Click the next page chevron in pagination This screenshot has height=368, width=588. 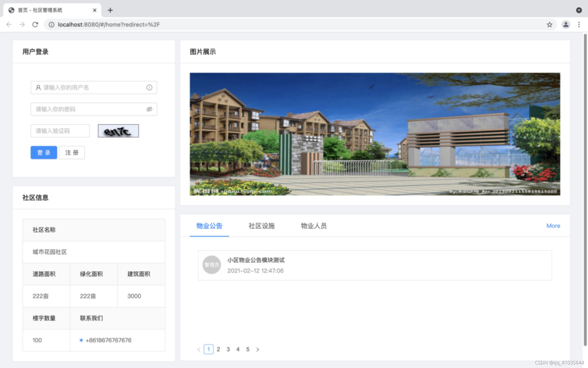point(258,349)
